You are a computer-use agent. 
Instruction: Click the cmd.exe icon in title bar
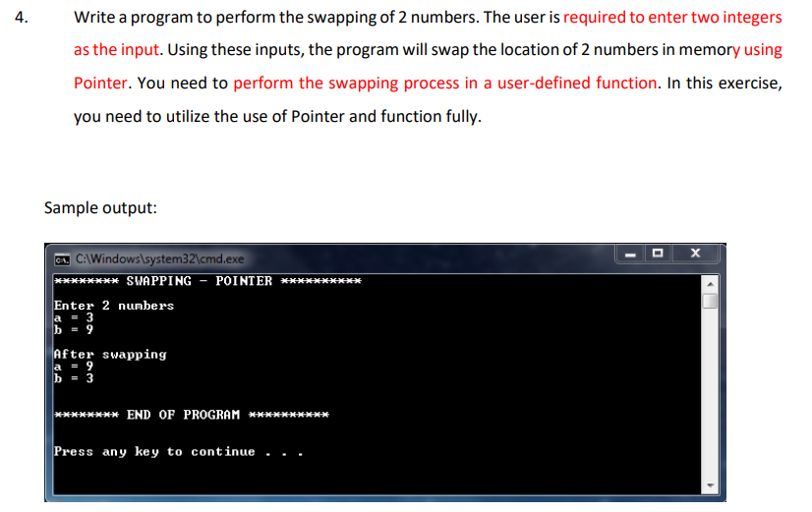(62, 259)
